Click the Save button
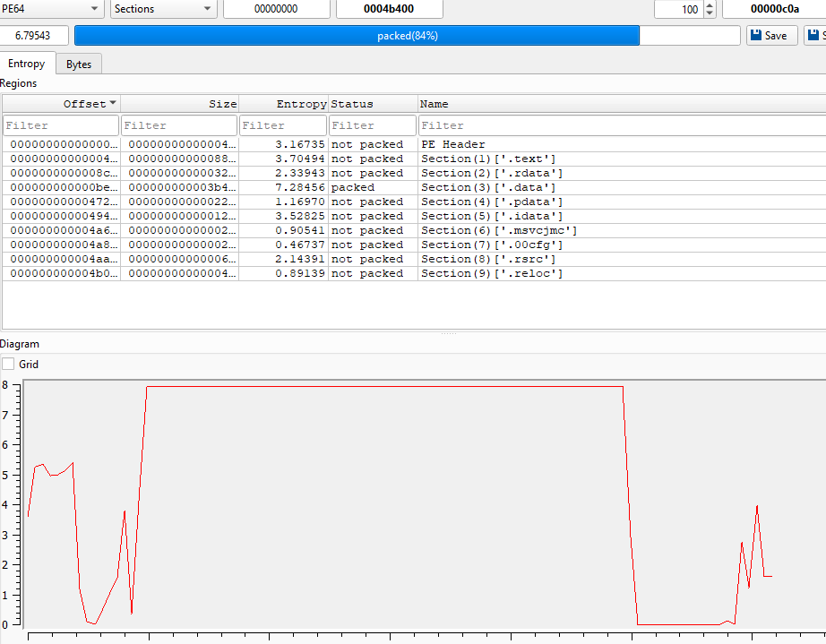The height and width of the screenshot is (644, 826). click(x=771, y=36)
